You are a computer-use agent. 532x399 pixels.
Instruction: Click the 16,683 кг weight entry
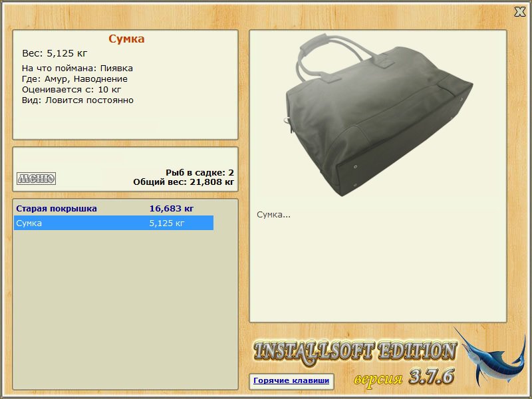coord(172,209)
